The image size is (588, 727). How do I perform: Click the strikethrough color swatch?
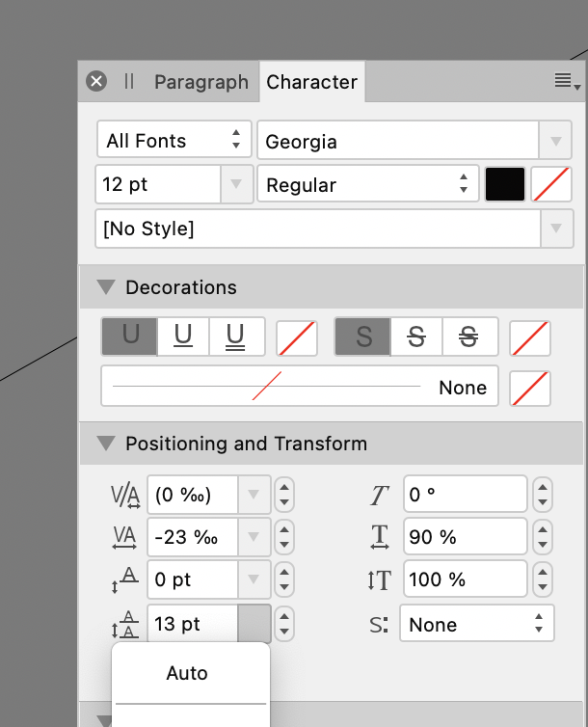click(x=530, y=338)
